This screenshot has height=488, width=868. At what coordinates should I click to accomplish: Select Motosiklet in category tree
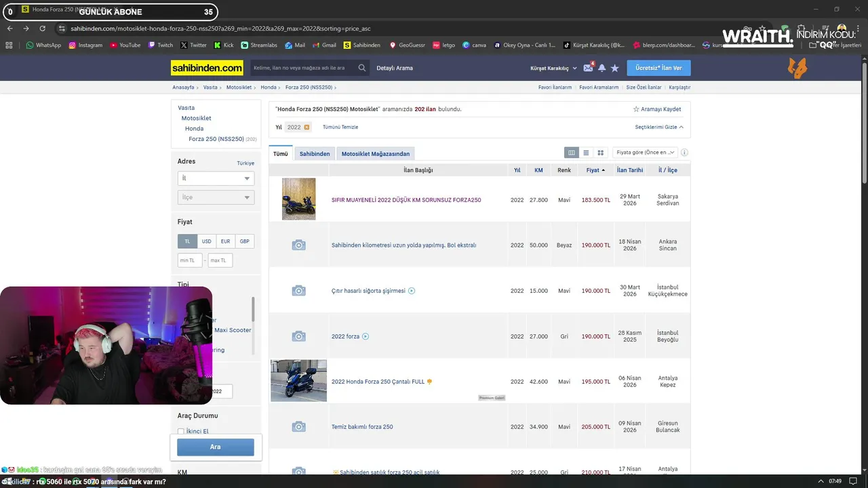tap(196, 118)
